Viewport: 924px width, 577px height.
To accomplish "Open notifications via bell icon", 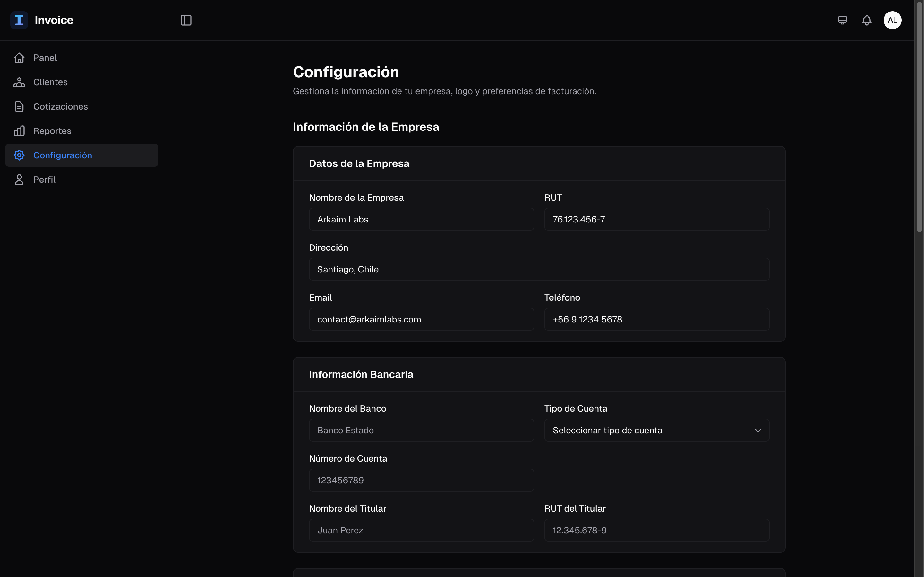I will [x=866, y=20].
